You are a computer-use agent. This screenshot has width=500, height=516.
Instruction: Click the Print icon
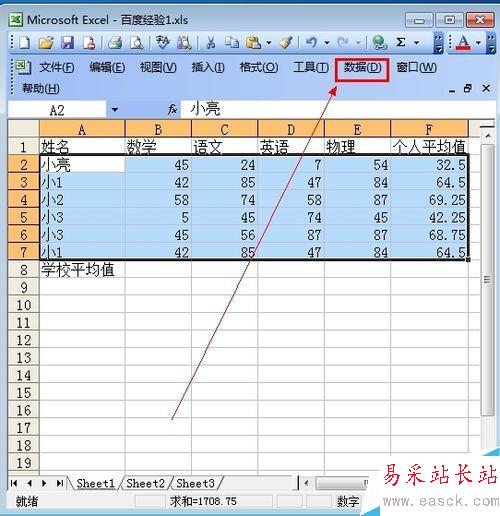115,43
